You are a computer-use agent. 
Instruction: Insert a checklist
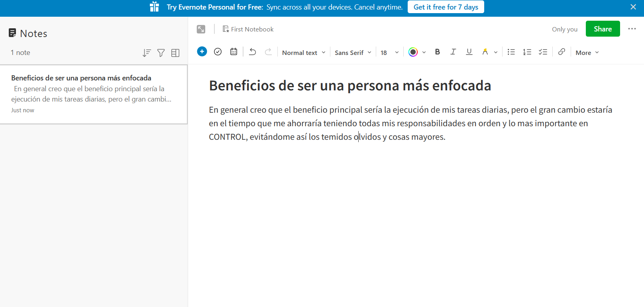click(x=543, y=52)
